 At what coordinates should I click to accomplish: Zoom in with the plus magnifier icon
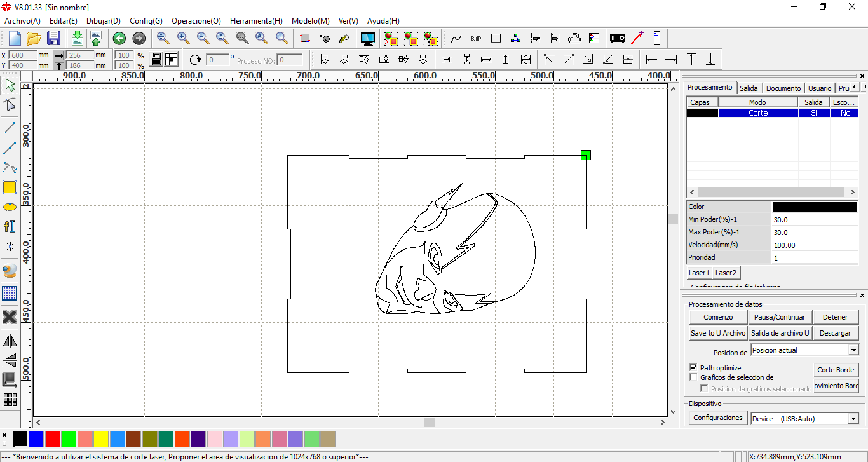point(183,38)
